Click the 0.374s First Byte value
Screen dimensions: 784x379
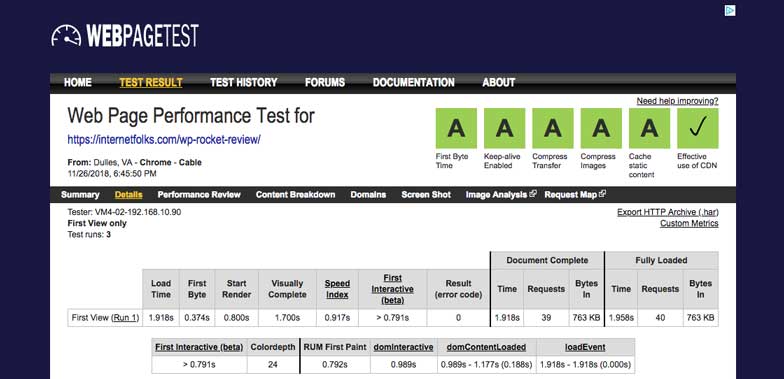197,318
